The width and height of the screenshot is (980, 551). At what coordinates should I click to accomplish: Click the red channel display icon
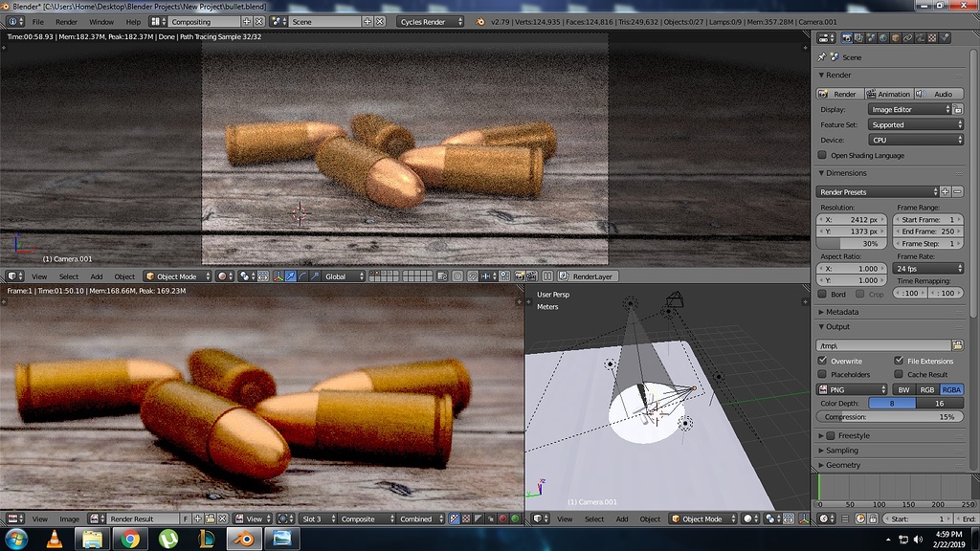[x=502, y=518]
